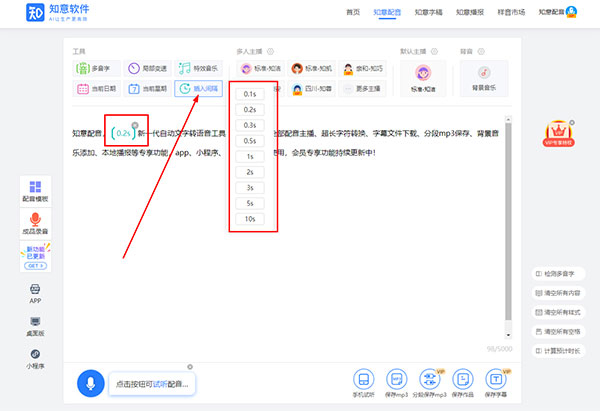Show help for the 背景 label
600x411 pixels.
(x=481, y=51)
